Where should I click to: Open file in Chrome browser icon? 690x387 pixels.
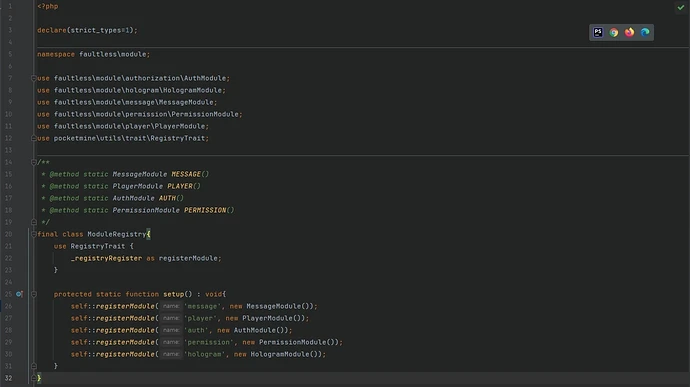point(613,32)
